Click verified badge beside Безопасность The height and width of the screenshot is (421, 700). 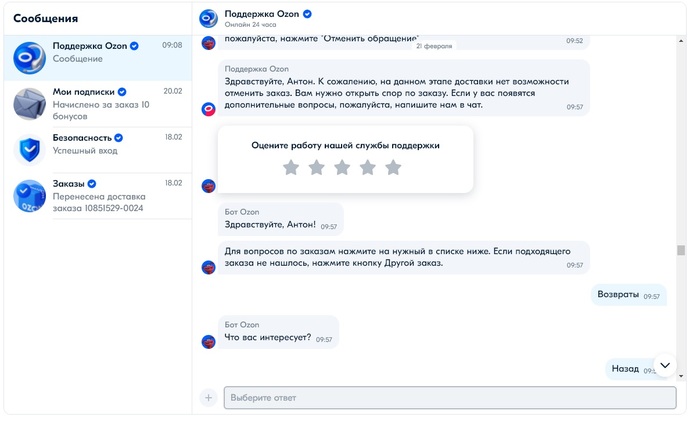pos(119,138)
